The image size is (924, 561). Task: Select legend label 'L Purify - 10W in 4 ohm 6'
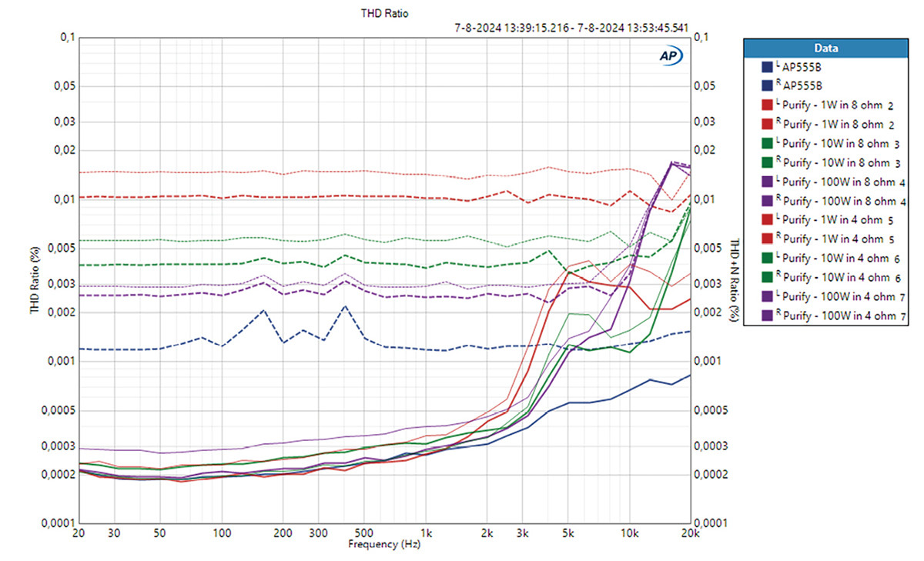coord(837,258)
